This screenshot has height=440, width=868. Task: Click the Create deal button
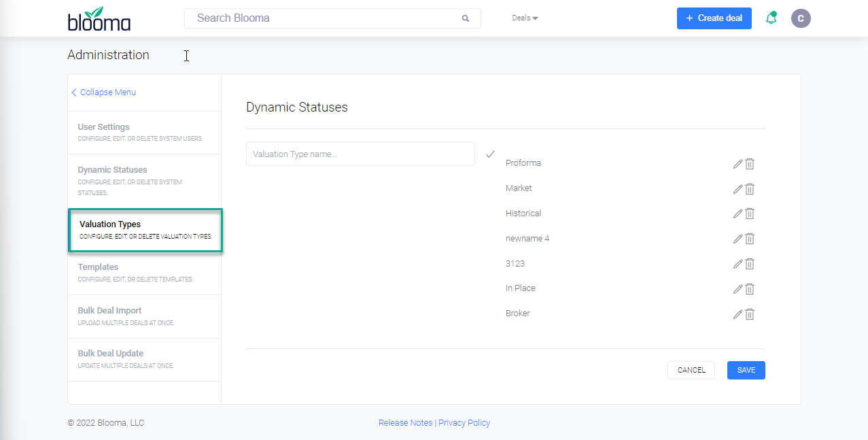tap(714, 18)
